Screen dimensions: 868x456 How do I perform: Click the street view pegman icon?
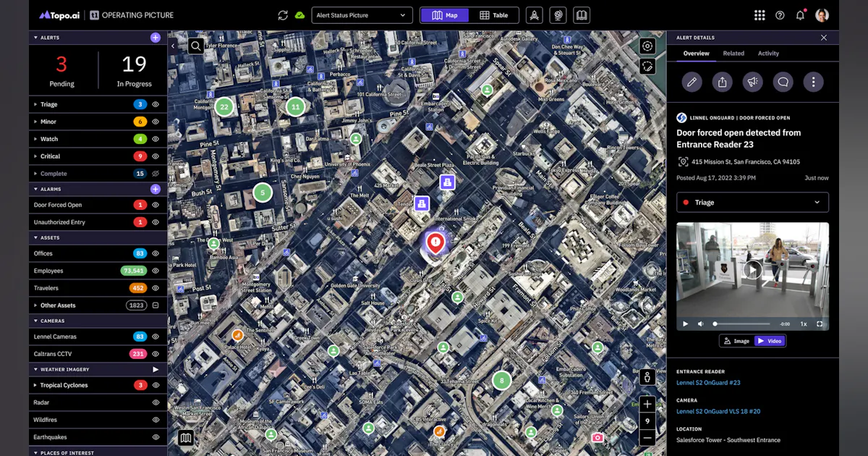click(x=647, y=377)
